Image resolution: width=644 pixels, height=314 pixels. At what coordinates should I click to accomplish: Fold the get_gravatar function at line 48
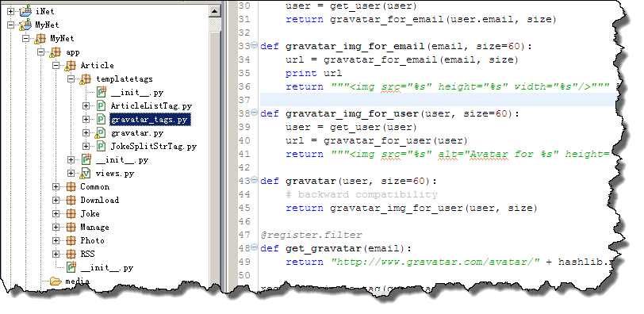pos(255,247)
